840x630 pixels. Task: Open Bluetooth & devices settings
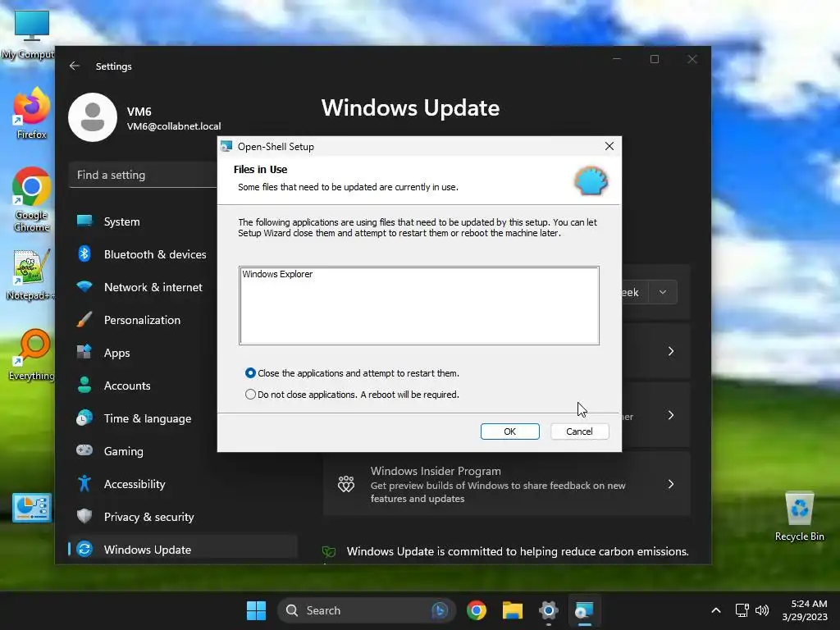[182, 254]
